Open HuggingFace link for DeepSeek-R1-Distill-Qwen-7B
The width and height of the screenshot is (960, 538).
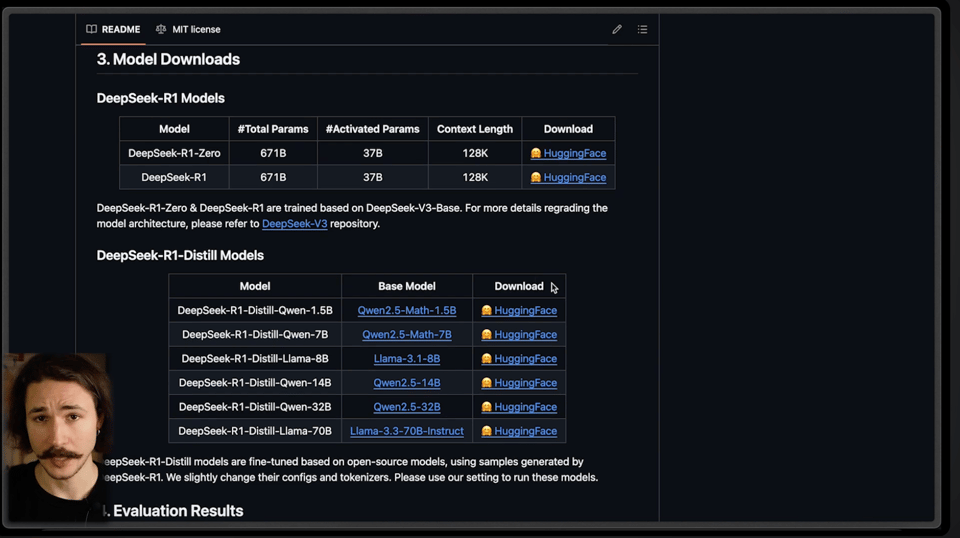click(x=519, y=335)
